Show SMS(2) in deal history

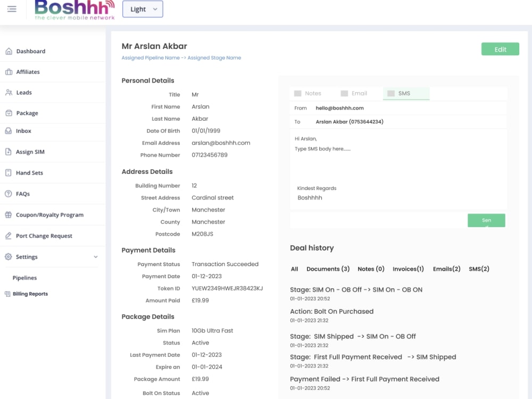coord(479,269)
